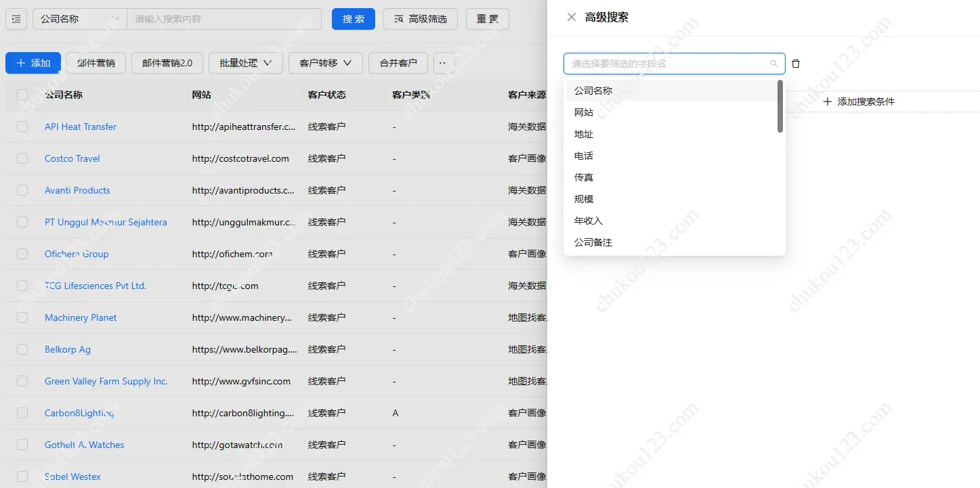Click the blue 搜索 button

[353, 19]
